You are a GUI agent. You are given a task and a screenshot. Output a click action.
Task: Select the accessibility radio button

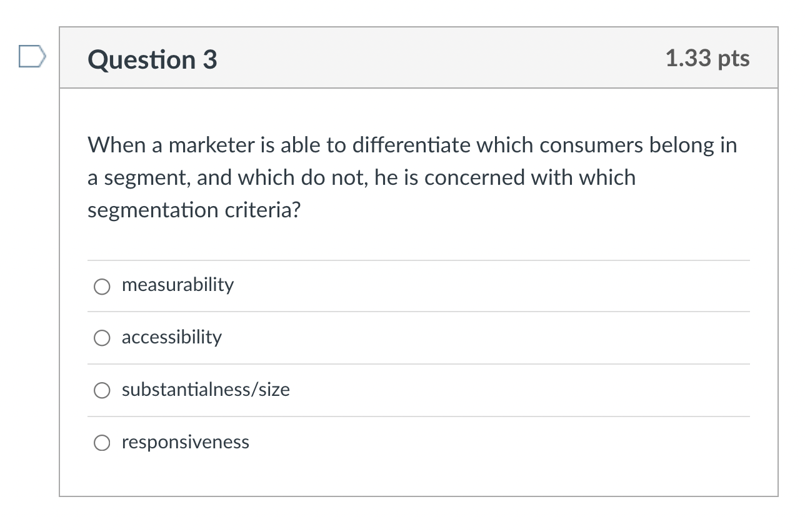pyautogui.click(x=102, y=338)
